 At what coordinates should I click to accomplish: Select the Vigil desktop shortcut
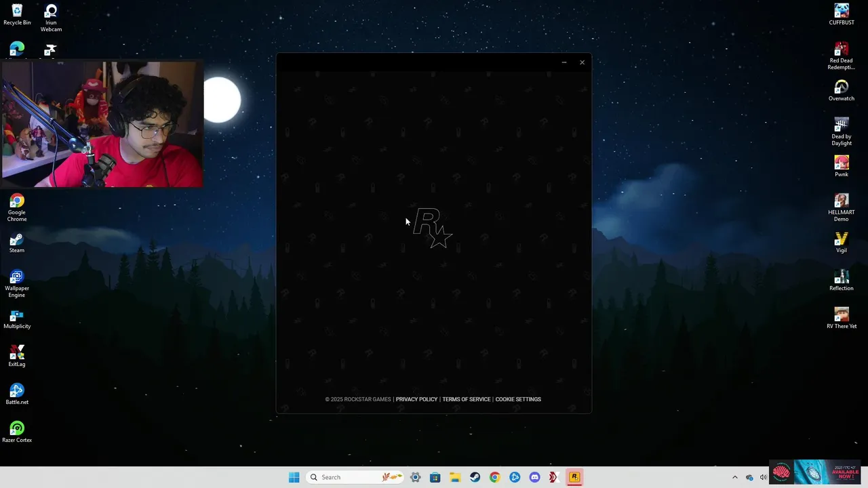(842, 243)
